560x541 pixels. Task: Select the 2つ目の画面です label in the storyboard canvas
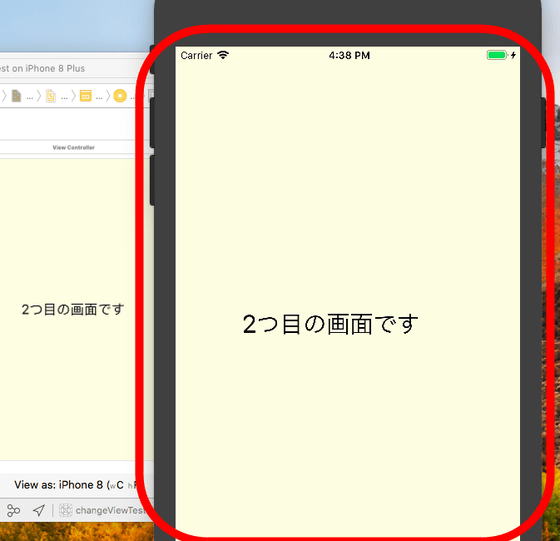pos(73,310)
